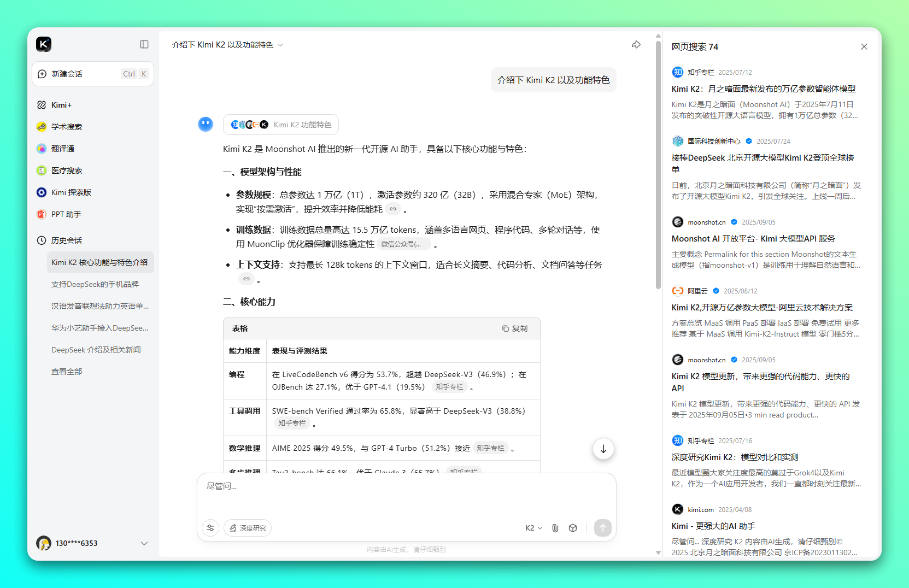Select history item Kimi K2 核心功能与特色介绍
Image resolution: width=909 pixels, height=588 pixels.
pyautogui.click(x=100, y=262)
